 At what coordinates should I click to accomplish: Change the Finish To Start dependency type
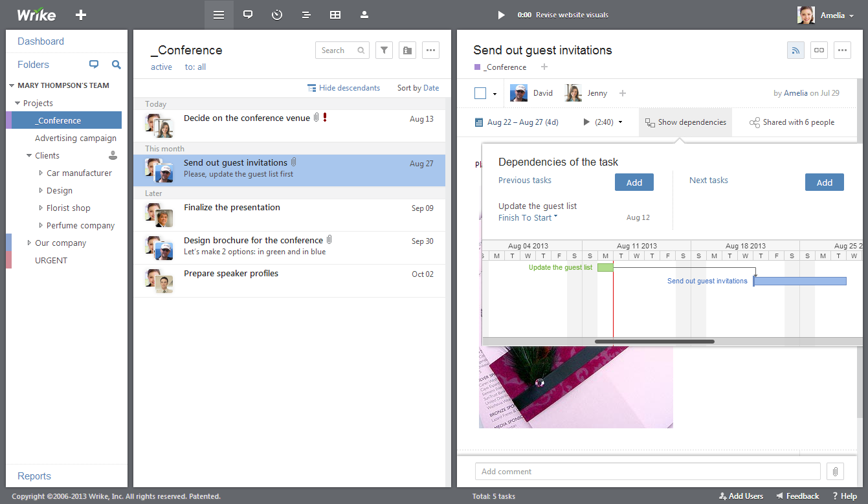(528, 218)
